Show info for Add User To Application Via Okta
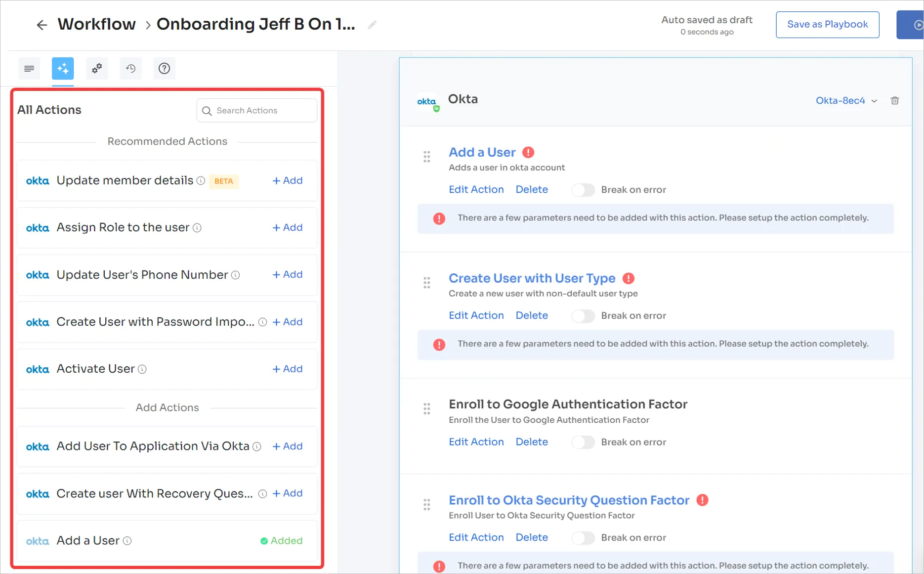Image resolution: width=924 pixels, height=574 pixels. [257, 447]
